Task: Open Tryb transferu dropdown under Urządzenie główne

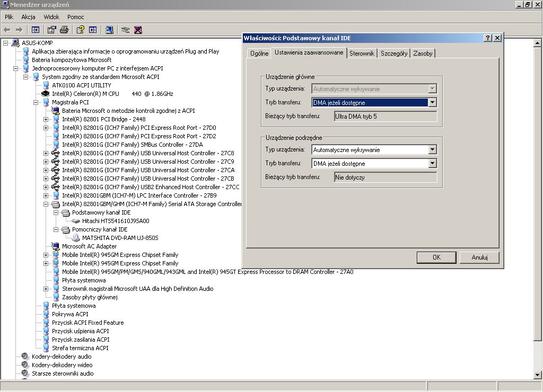Action: (432, 102)
